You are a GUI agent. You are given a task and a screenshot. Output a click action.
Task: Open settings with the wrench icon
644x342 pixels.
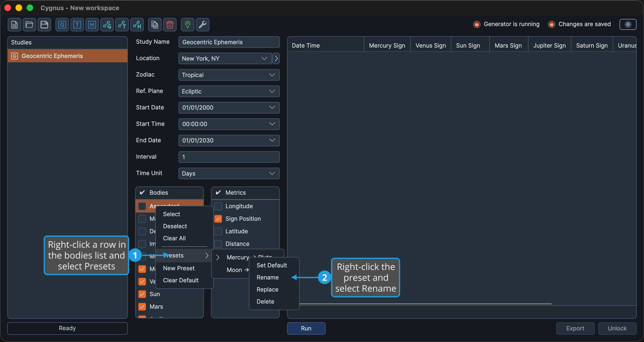[203, 25]
